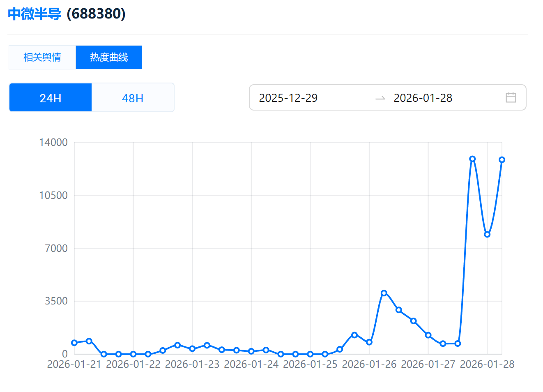Click the data point on 2026-01-27 gridline
The image size is (543, 392).
coord(428,335)
